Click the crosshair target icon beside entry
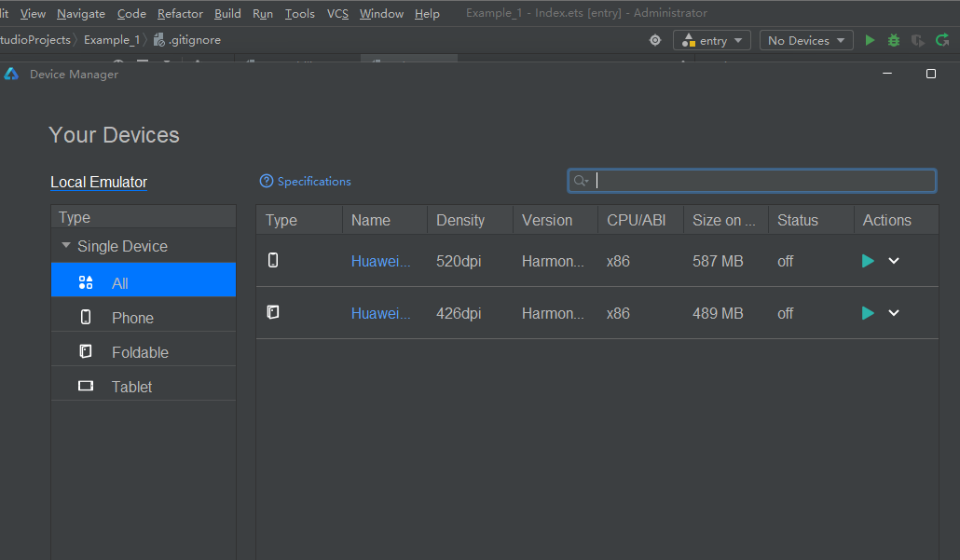Screen dimensions: 960x560 click(x=655, y=40)
